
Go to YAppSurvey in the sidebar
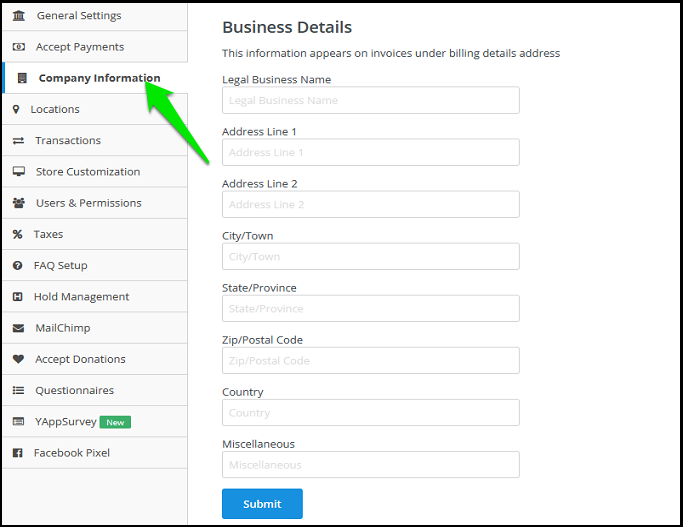66,421
